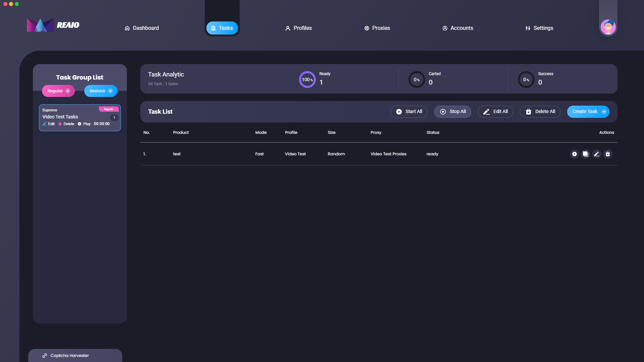Edit the Video Test Tasks group

[x=49, y=124]
